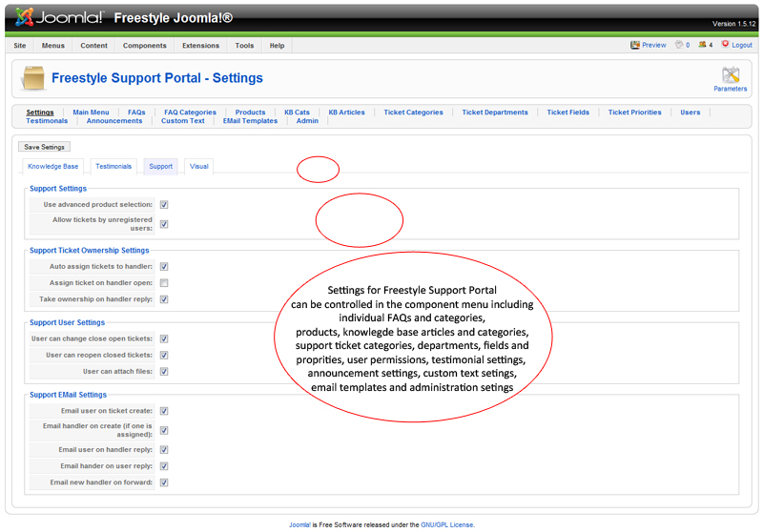Select the Visual tab
This screenshot has height=532, width=763.
click(x=198, y=166)
